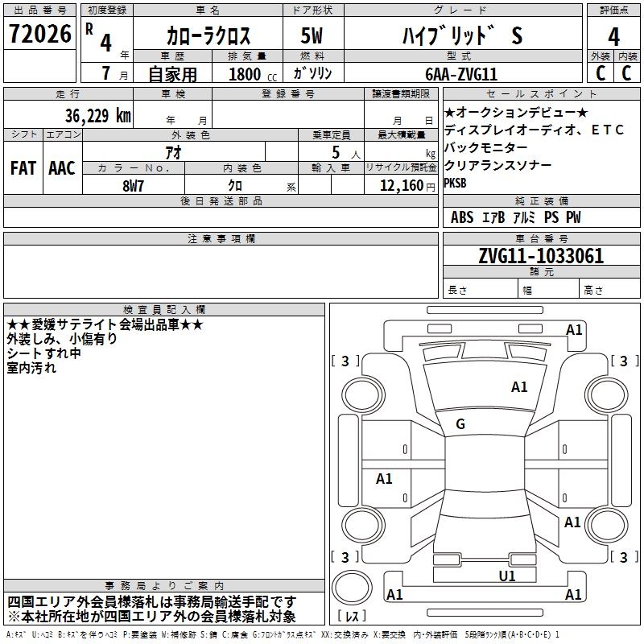This screenshot has width=644, height=644.
Task: Select the note シートすれ中
Action: 43,353
